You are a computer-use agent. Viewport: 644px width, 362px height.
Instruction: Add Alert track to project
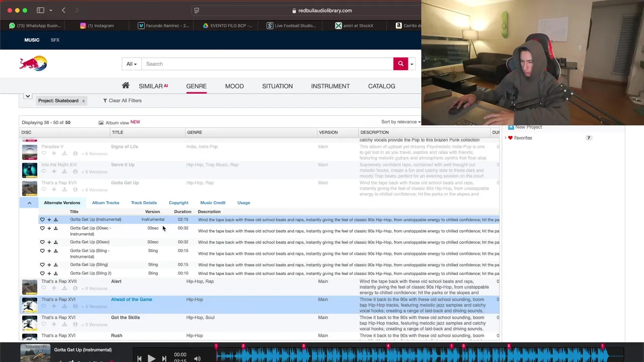54,289
